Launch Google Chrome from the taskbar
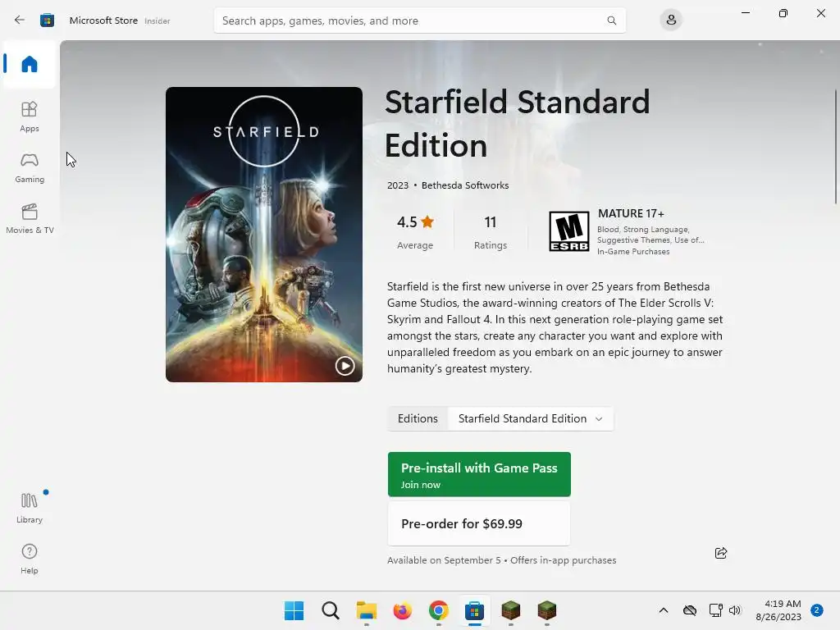 (438, 610)
